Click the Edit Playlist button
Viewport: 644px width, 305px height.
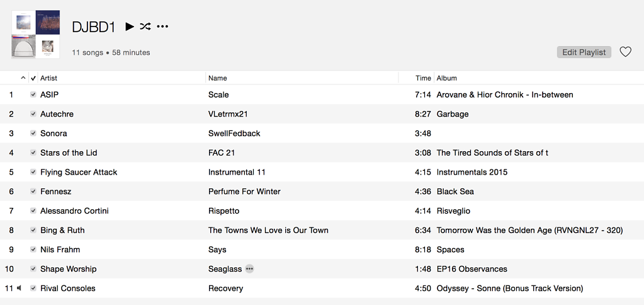pos(584,52)
